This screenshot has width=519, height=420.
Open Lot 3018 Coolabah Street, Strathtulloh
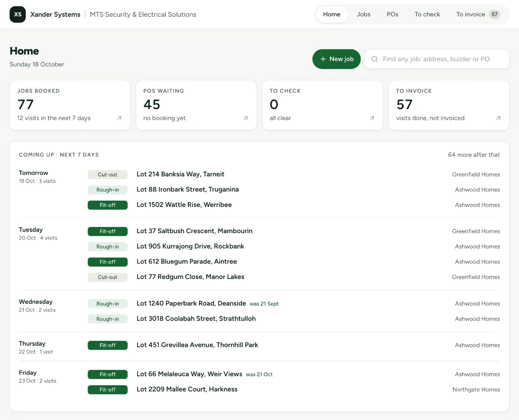click(196, 318)
